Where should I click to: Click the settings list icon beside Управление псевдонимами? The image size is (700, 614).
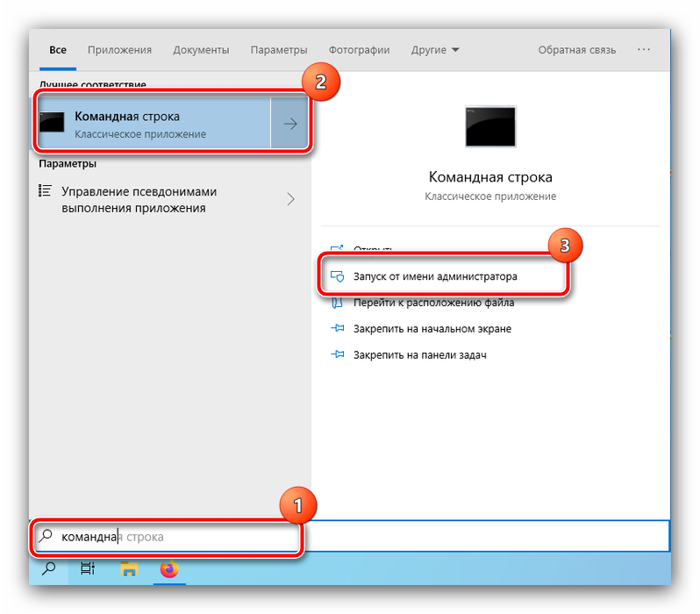click(45, 190)
